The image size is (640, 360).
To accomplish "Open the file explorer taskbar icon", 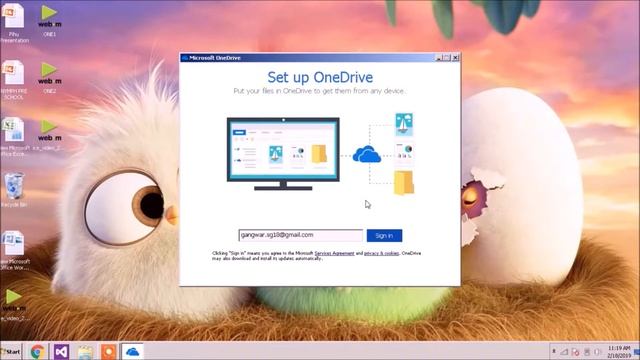I will tap(85, 351).
